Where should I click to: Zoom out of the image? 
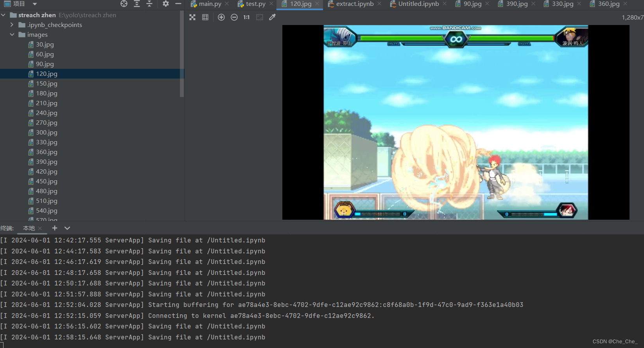pyautogui.click(x=234, y=17)
